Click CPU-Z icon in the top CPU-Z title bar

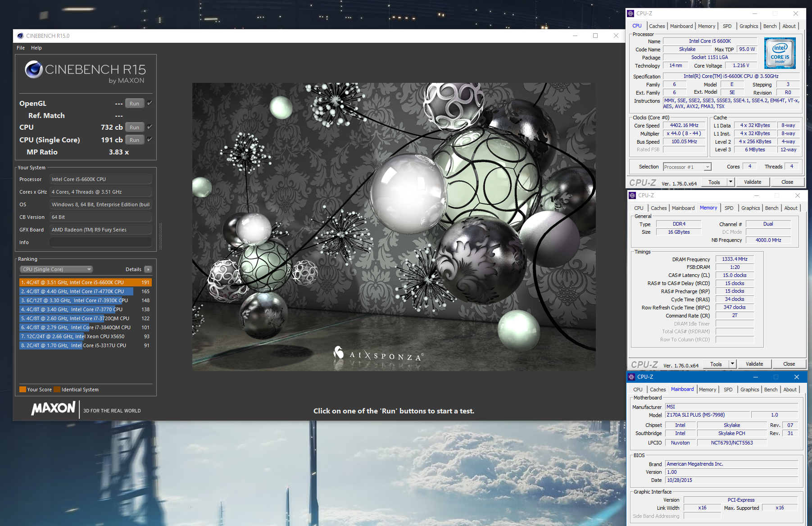[x=631, y=14]
